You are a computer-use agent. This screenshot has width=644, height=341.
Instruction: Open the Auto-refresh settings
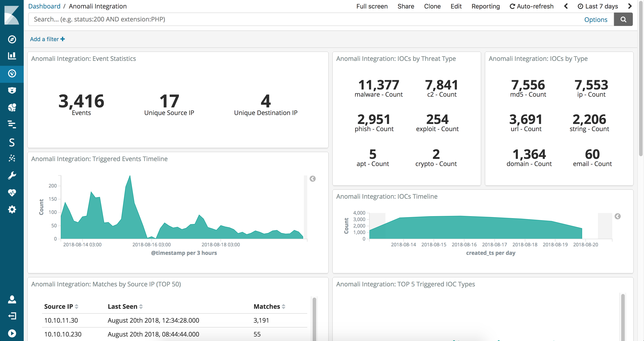(x=531, y=6)
